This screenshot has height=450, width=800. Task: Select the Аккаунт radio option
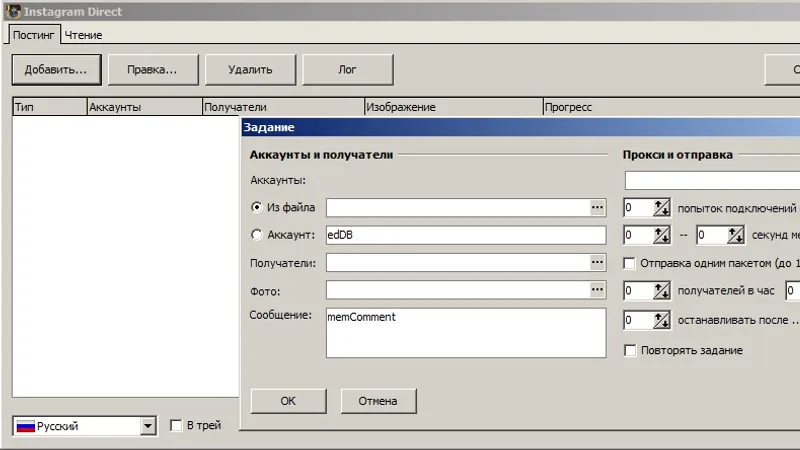[257, 235]
